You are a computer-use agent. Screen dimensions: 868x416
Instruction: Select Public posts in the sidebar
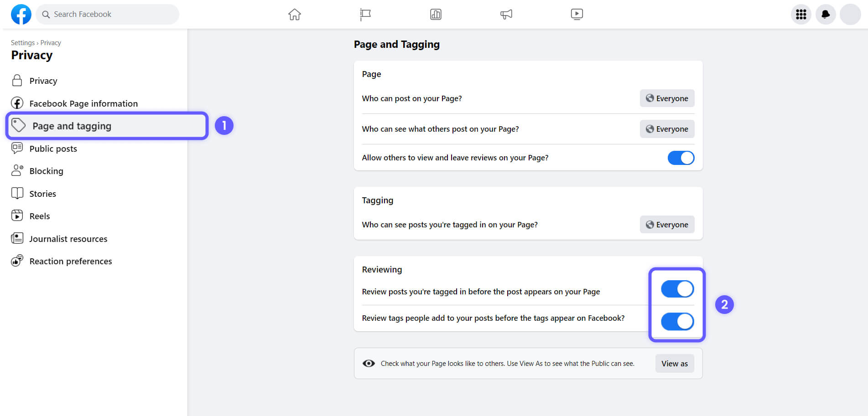click(x=53, y=149)
